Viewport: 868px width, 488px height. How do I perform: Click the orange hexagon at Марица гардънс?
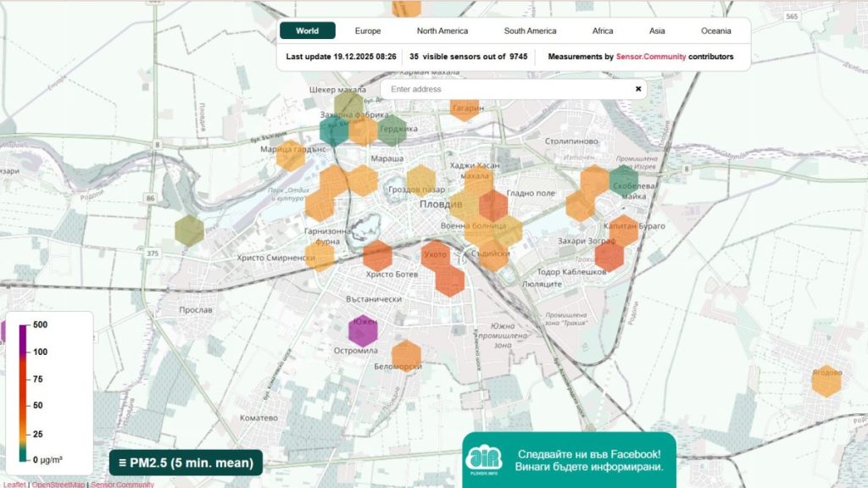click(x=290, y=155)
